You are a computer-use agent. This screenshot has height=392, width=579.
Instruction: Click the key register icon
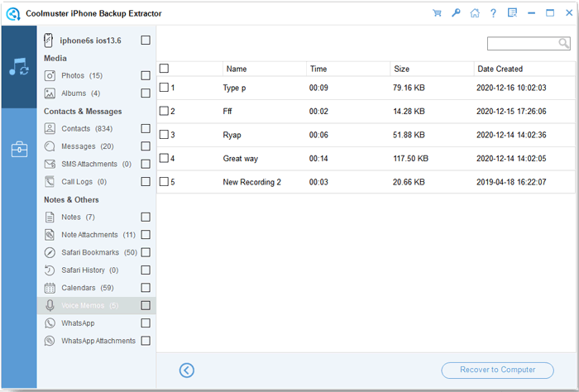[456, 13]
